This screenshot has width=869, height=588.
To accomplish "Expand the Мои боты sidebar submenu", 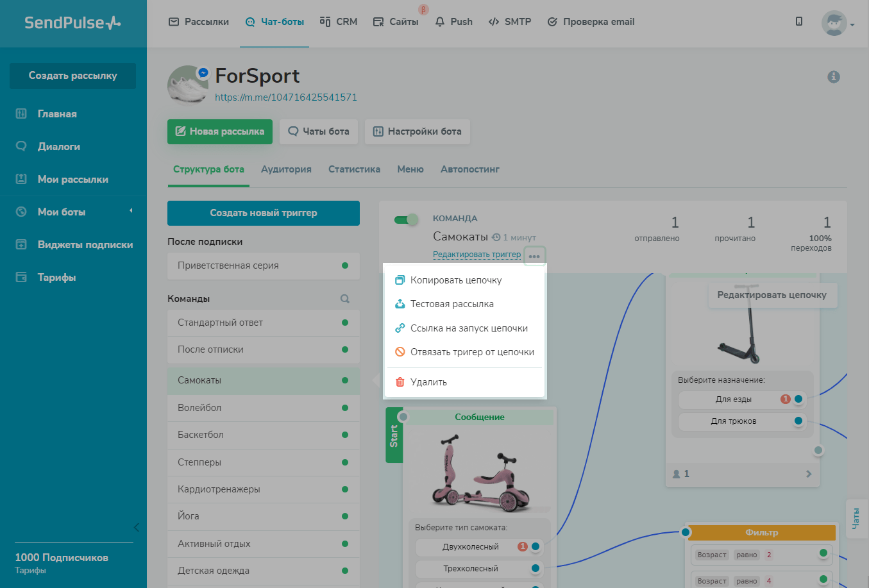I will click(x=131, y=211).
